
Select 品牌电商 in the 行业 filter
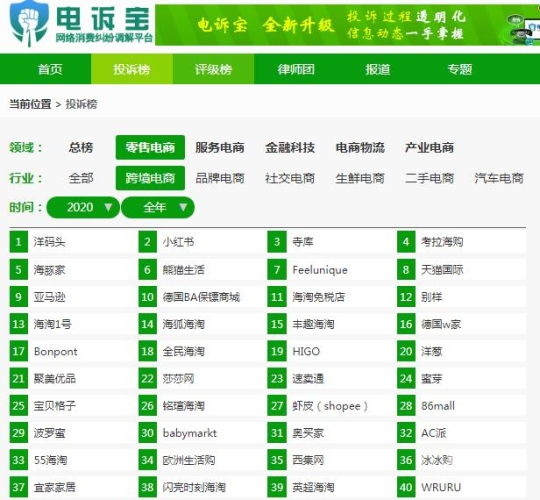tap(220, 178)
